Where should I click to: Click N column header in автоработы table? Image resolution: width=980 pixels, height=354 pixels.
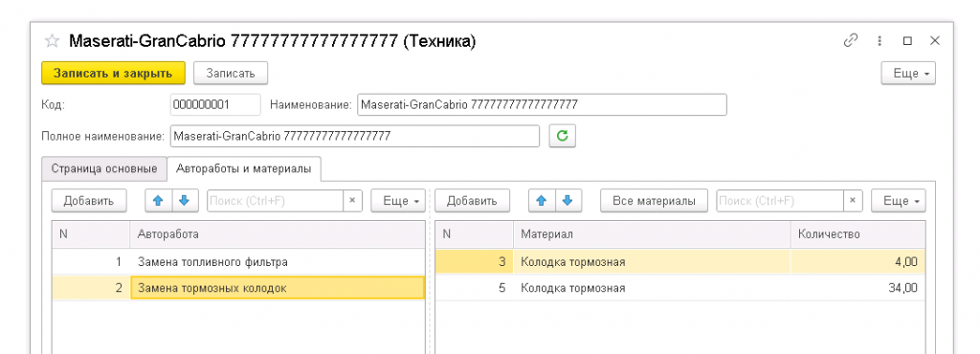(x=91, y=234)
